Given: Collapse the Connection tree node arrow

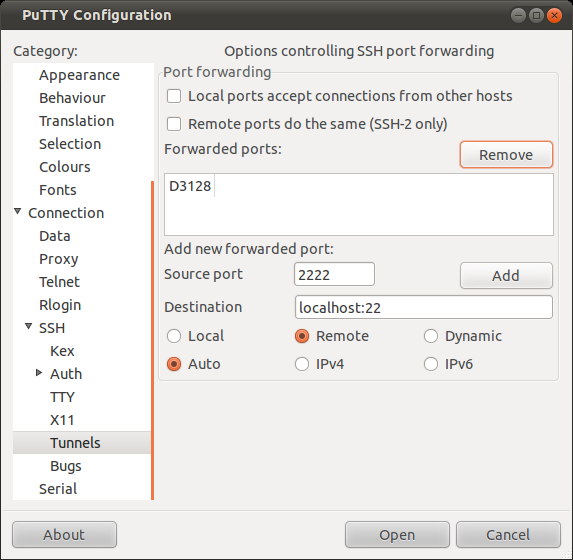Looking at the screenshot, I should coord(18,212).
